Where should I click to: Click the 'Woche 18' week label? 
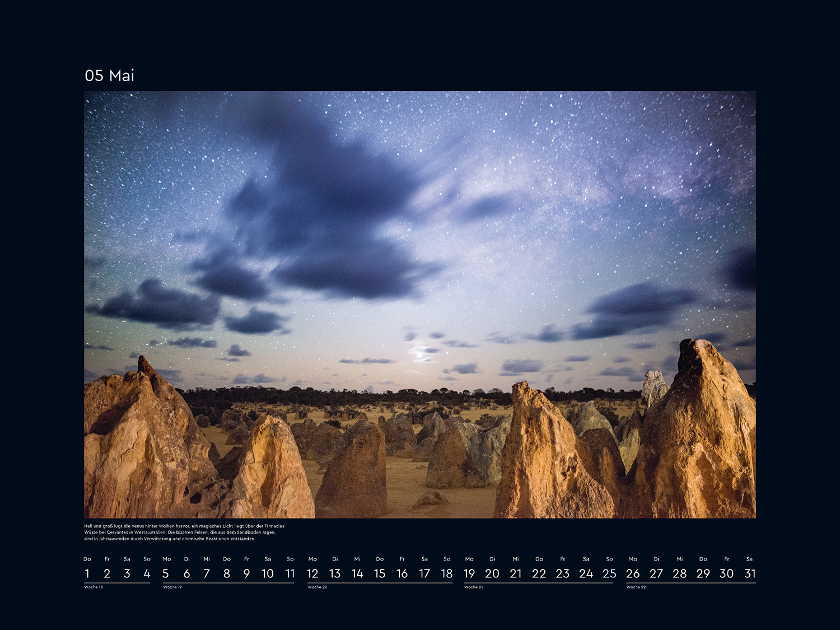tap(94, 587)
